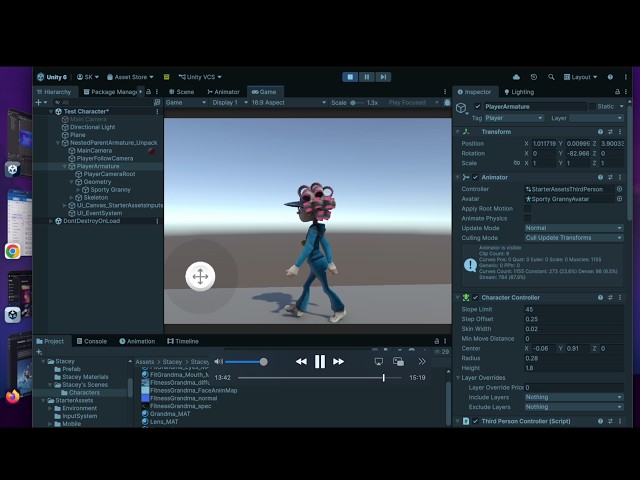Switch to the Scene tab
This screenshot has width=640, height=480.
(181, 92)
